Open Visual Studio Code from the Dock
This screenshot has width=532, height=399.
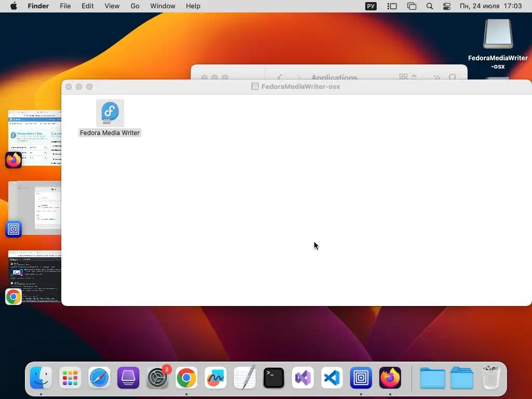332,378
